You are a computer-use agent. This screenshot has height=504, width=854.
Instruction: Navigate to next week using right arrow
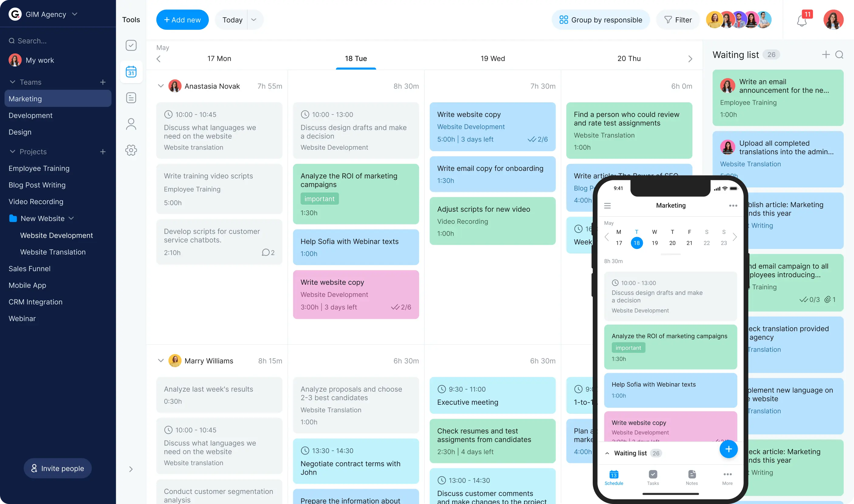click(690, 58)
